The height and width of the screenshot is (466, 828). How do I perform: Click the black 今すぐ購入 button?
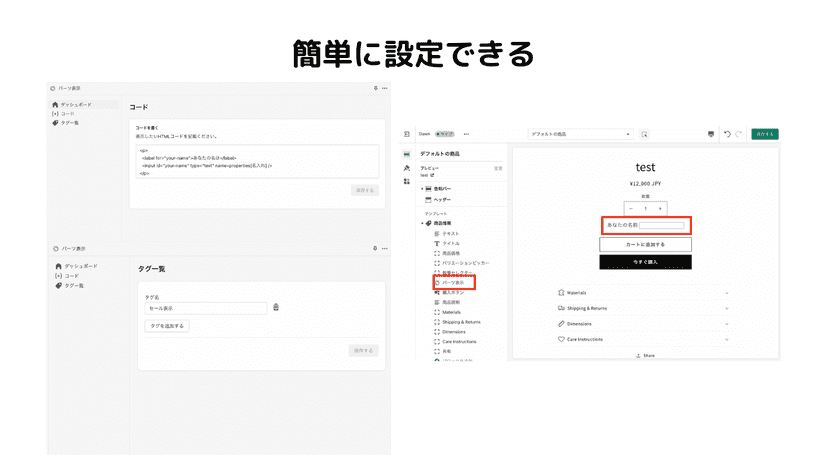coord(645,262)
